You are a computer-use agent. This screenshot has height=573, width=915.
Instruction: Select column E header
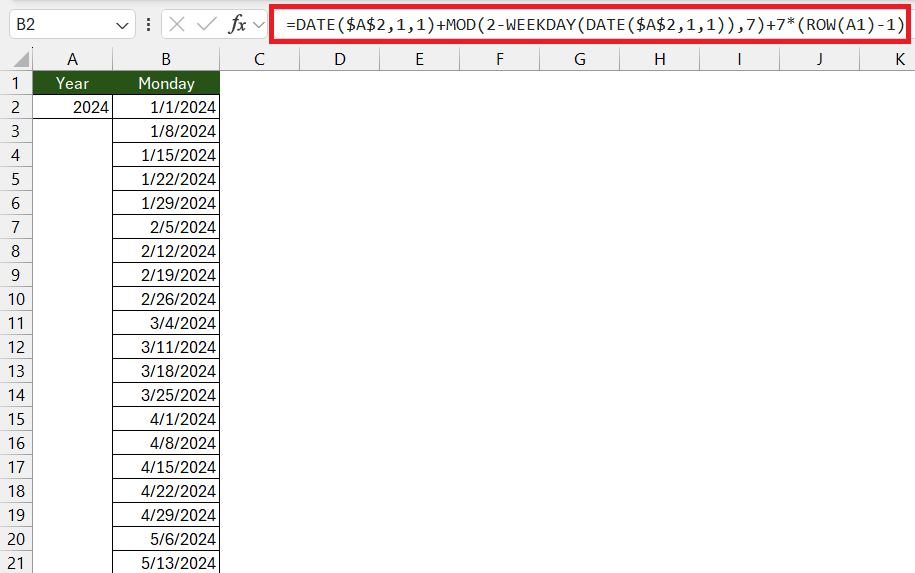pos(420,59)
